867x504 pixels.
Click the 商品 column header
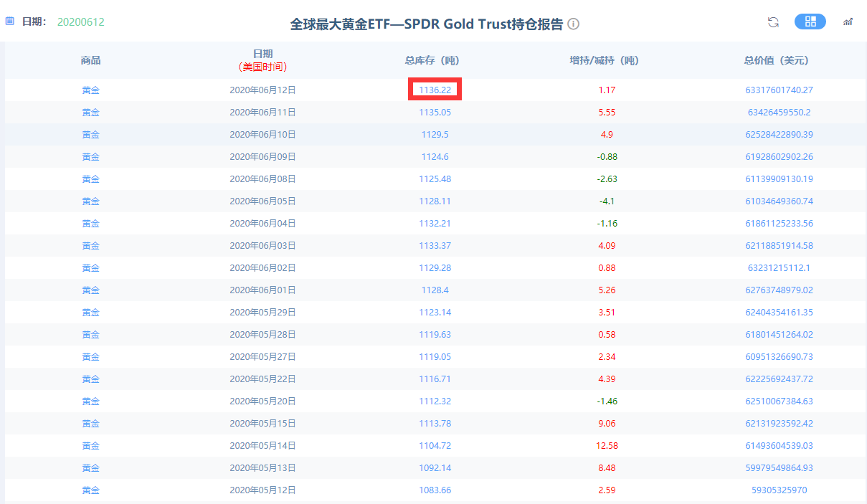click(91, 61)
